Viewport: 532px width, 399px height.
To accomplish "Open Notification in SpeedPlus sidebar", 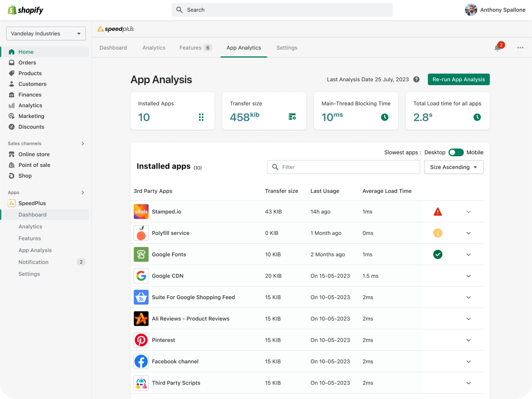I will [33, 262].
